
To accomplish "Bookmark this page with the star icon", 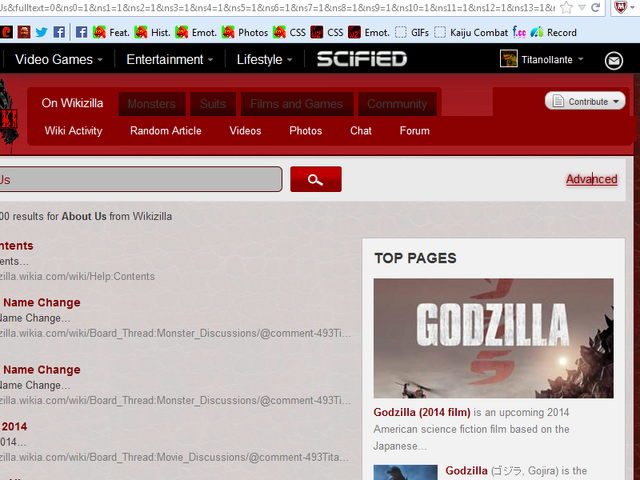I will pyautogui.click(x=567, y=7).
